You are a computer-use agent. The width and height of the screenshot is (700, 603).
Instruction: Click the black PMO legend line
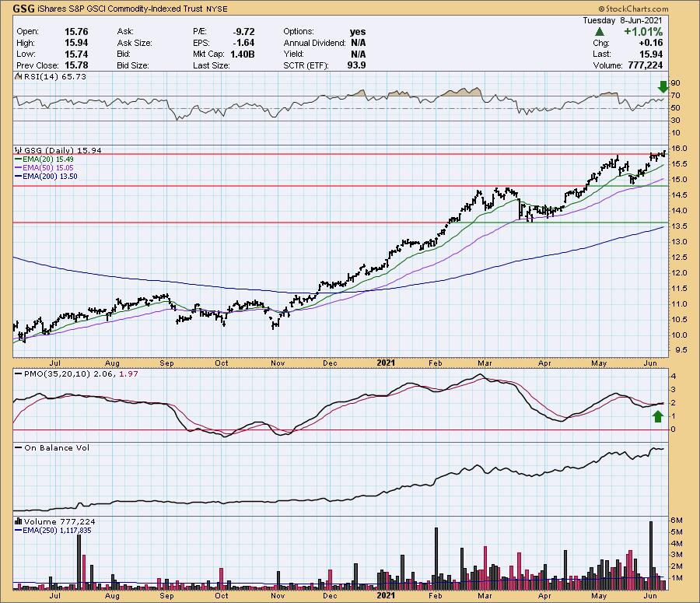coord(19,373)
